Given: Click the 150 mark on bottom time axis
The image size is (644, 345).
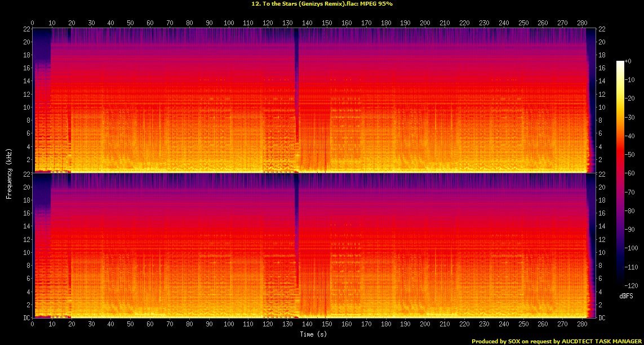Looking at the screenshot, I should pos(327,325).
